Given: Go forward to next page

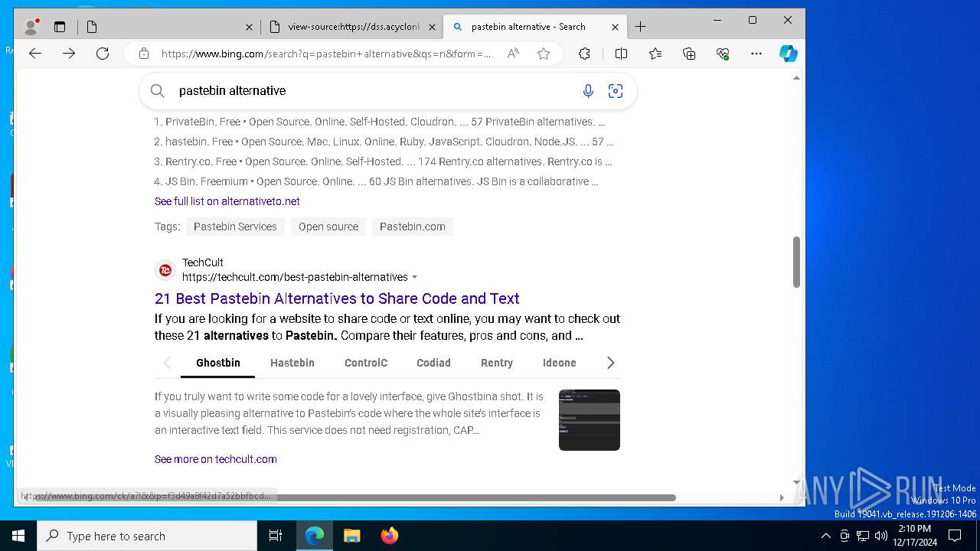Looking at the screenshot, I should point(69,54).
